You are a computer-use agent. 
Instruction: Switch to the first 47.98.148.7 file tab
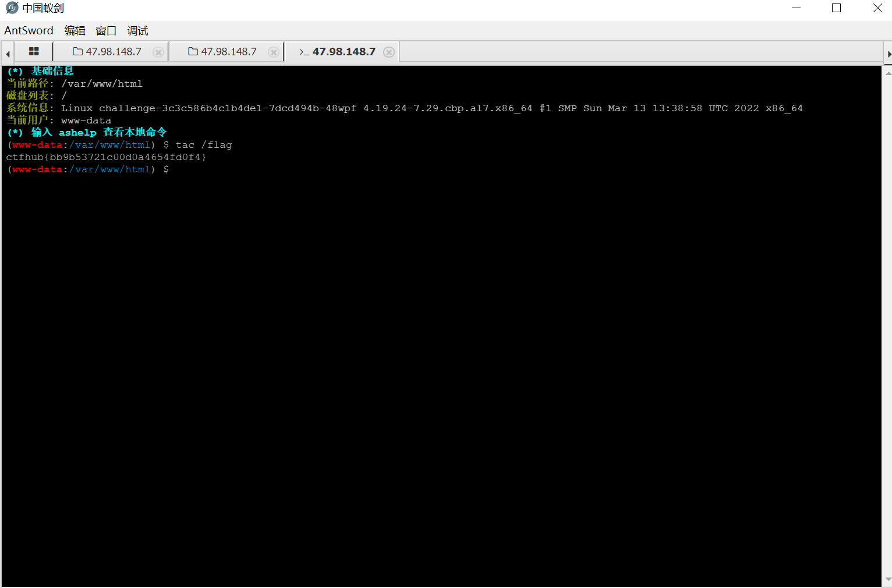tap(113, 51)
